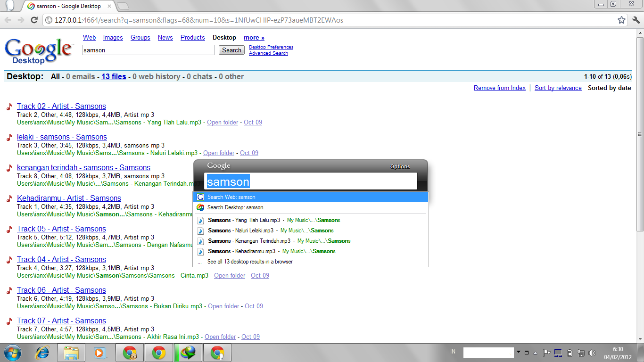Click the mp3 file icon for Kehadiranmu.mp3 in the popup

tap(200, 251)
